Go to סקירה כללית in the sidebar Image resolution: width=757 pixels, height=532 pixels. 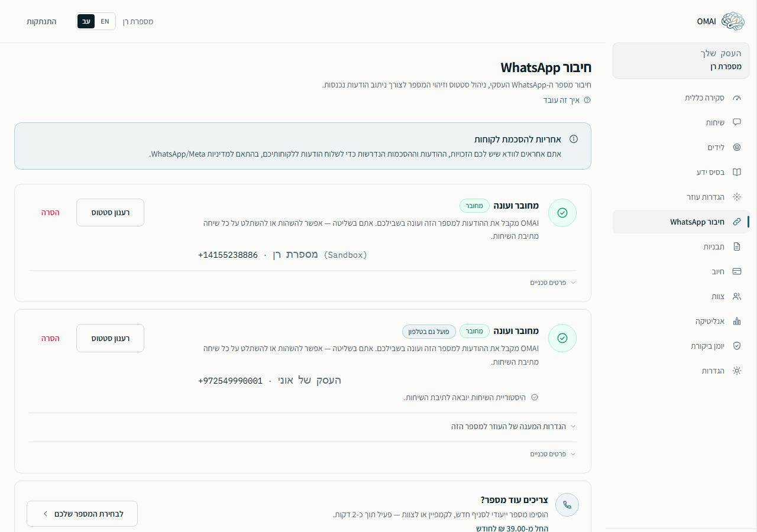point(681,98)
